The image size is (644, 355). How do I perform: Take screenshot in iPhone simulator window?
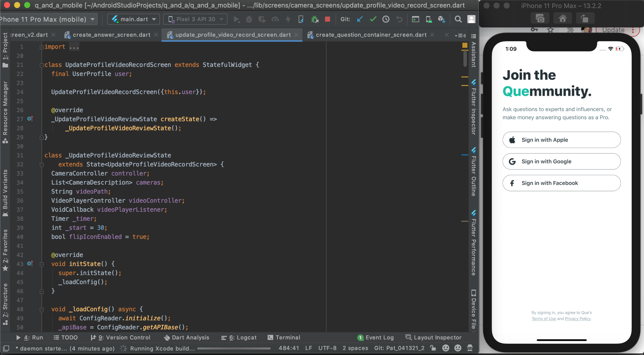(x=540, y=19)
